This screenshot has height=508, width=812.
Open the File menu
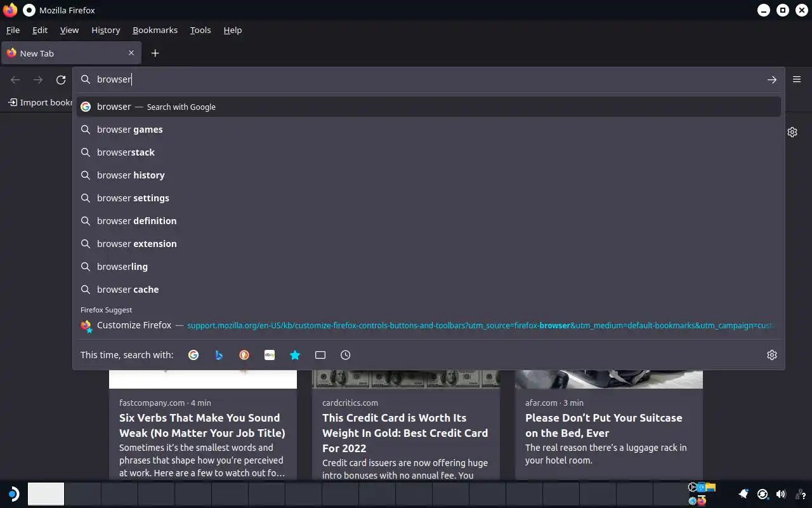[13, 30]
